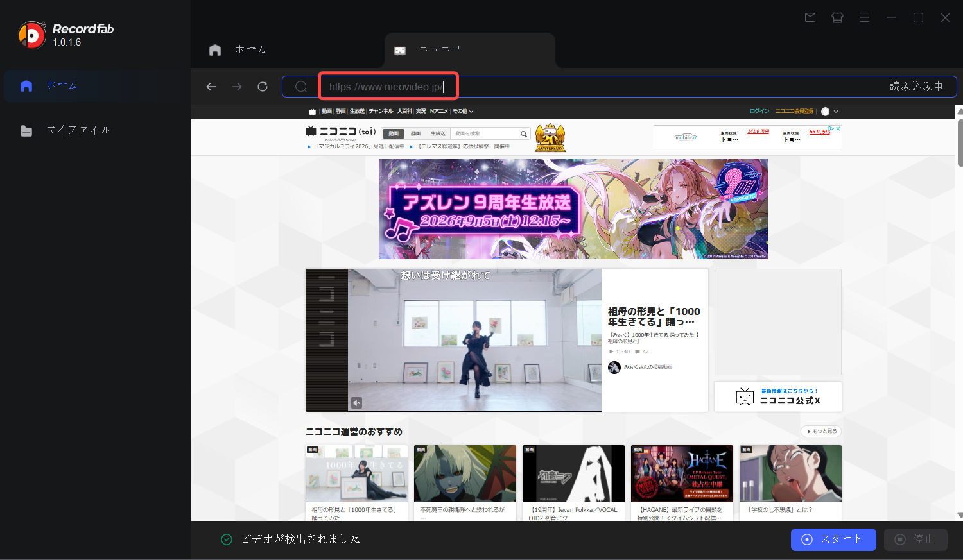Click the ニコニコ(toi) site logo
This screenshot has height=560, width=963.
340,132
